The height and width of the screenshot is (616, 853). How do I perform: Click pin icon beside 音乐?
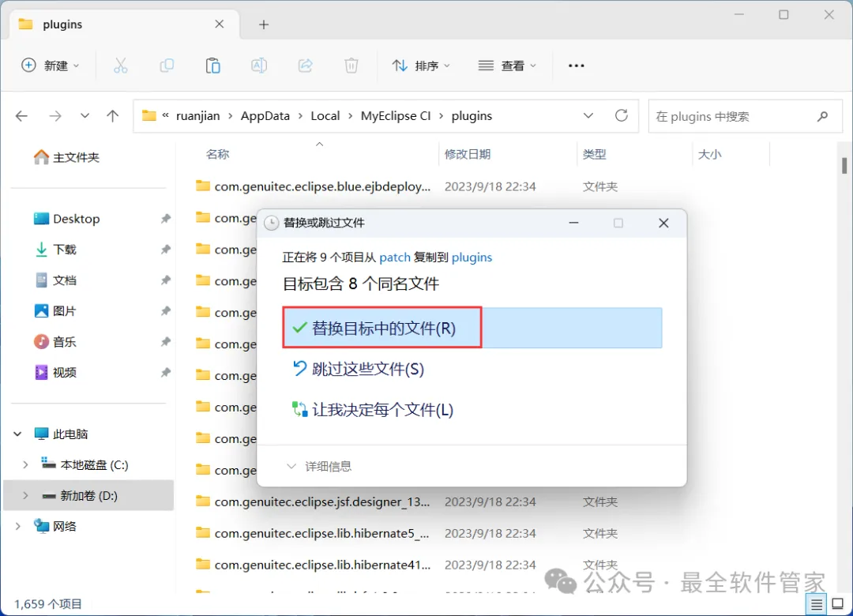pos(165,342)
